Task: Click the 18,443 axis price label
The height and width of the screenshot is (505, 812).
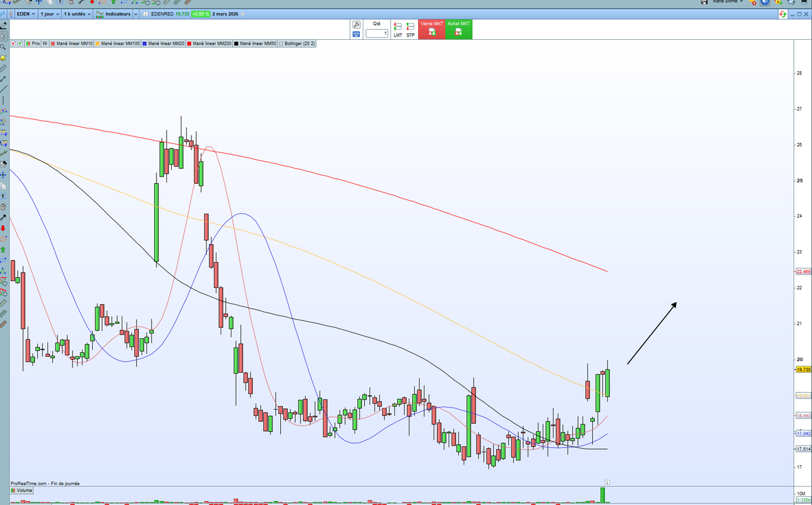Action: tap(804, 416)
